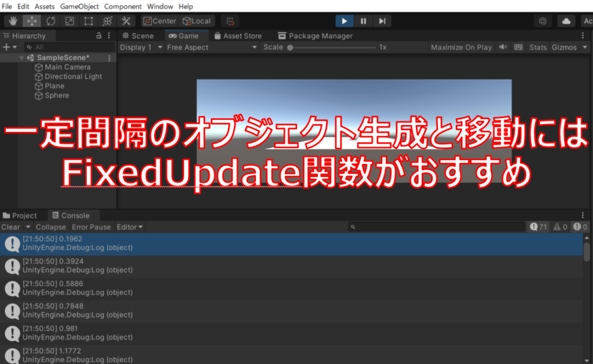Select the Rect Transform tool
The image size is (593, 364).
pyautogui.click(x=88, y=20)
